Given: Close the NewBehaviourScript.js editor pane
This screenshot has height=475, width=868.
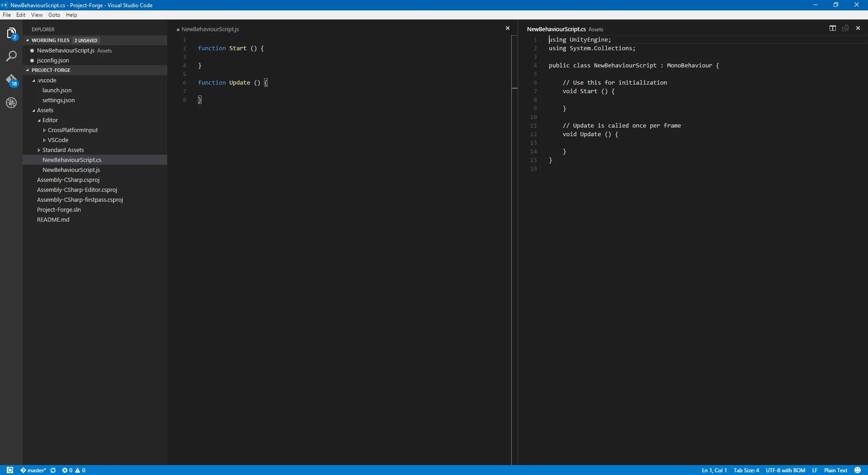Looking at the screenshot, I should (508, 28).
